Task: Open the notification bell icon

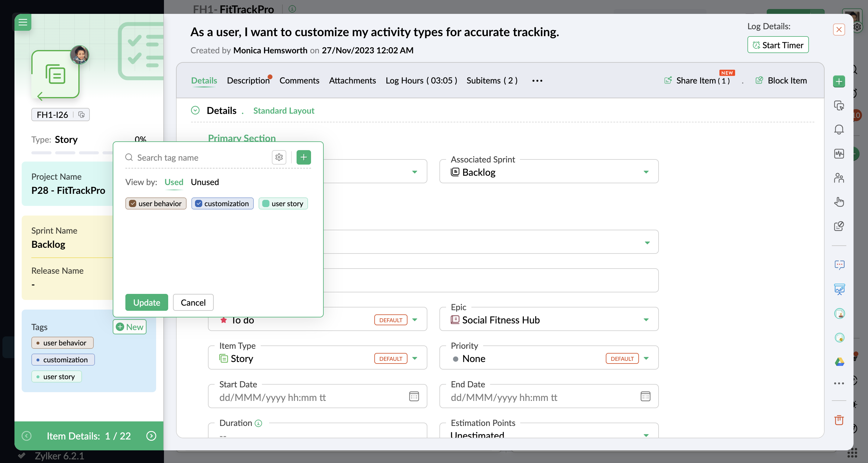Action: point(839,129)
